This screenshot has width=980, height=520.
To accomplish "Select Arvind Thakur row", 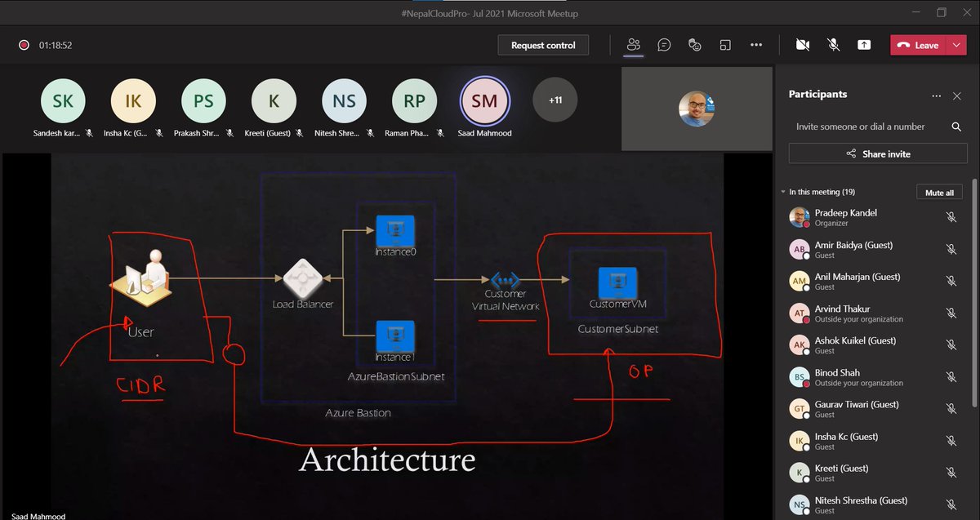I will coord(874,313).
